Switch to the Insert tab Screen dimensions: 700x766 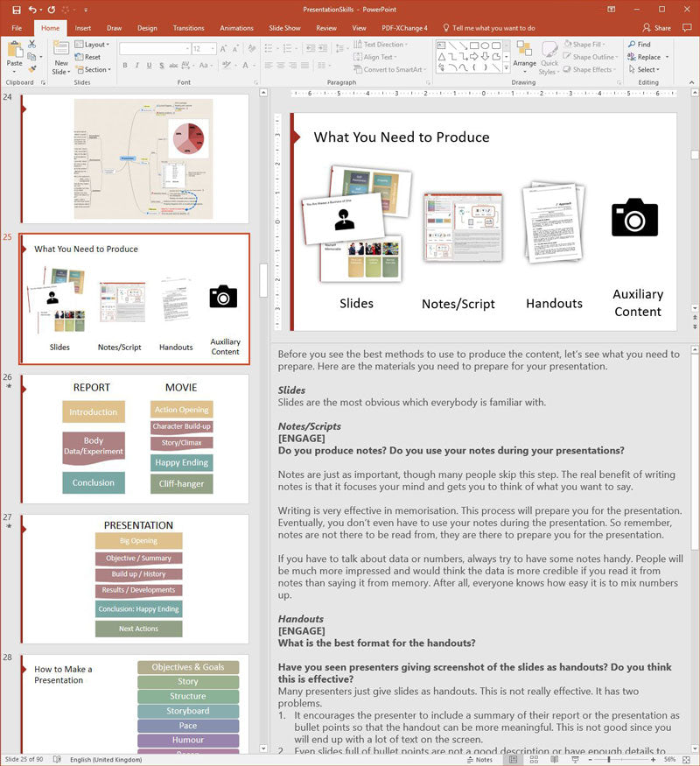click(83, 28)
